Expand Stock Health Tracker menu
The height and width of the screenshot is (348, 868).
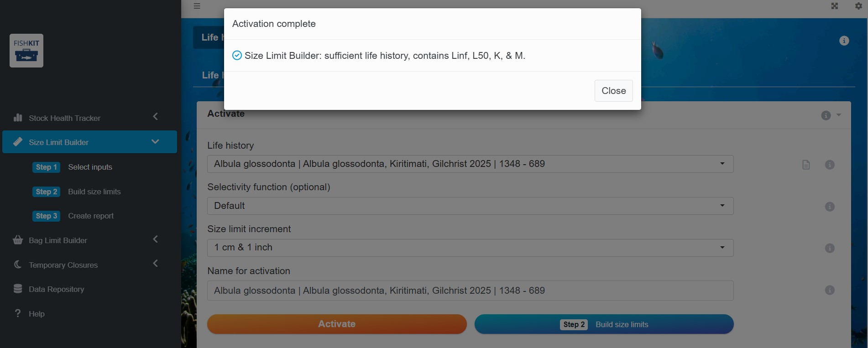pyautogui.click(x=89, y=118)
